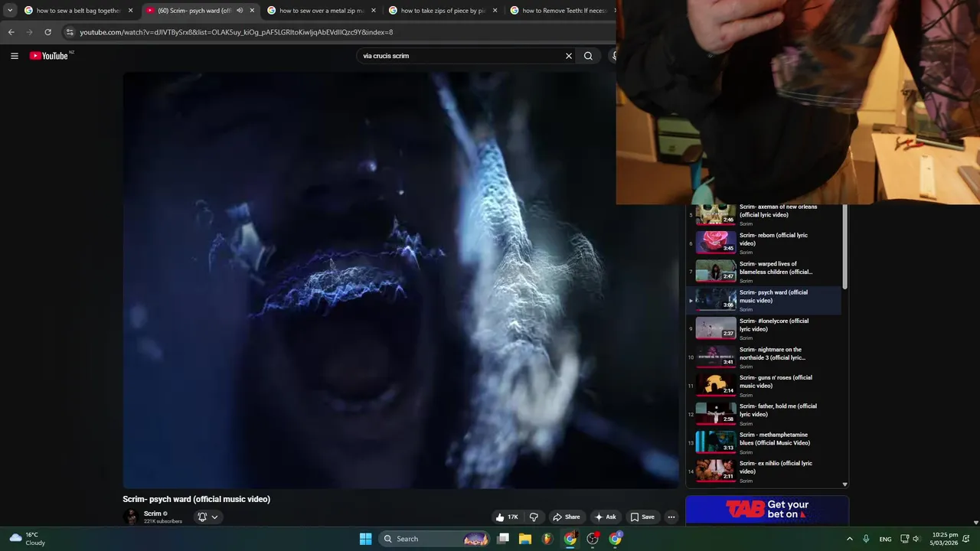Go to the YouTube home logo
The image size is (980, 551).
pyautogui.click(x=49, y=56)
